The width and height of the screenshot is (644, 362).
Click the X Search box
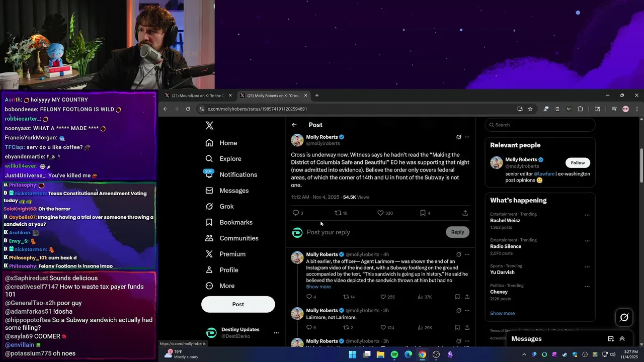(540, 125)
